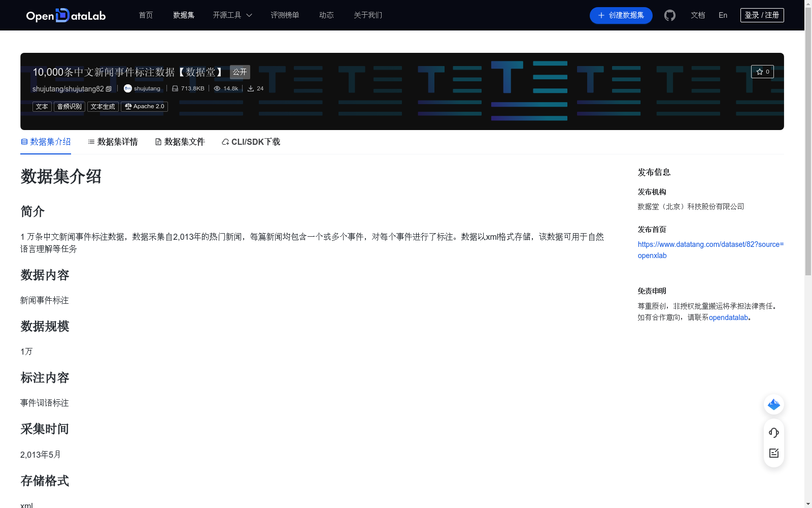Click the views eye icon
Viewport: 812px width, 508px height.
[217, 88]
